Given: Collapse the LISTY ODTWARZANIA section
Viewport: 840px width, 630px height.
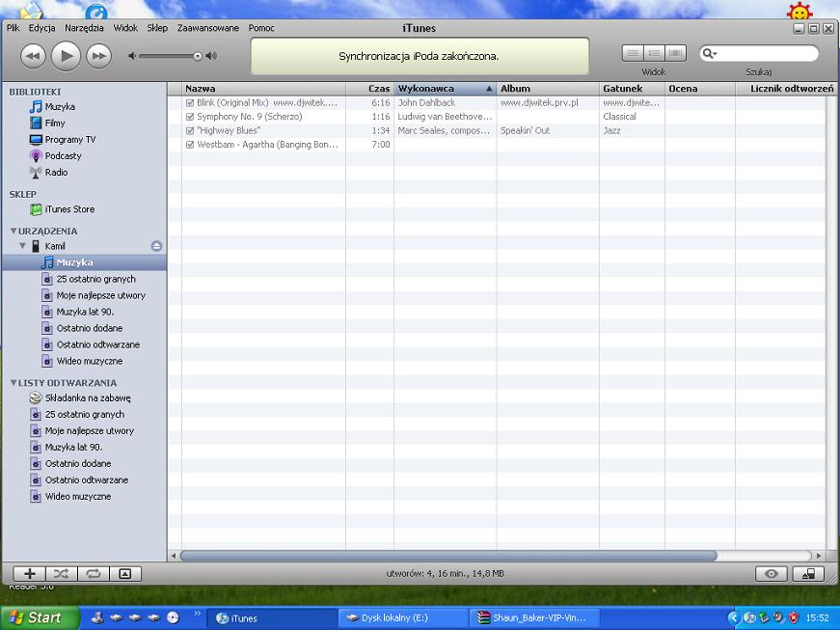Looking at the screenshot, I should 14,383.
